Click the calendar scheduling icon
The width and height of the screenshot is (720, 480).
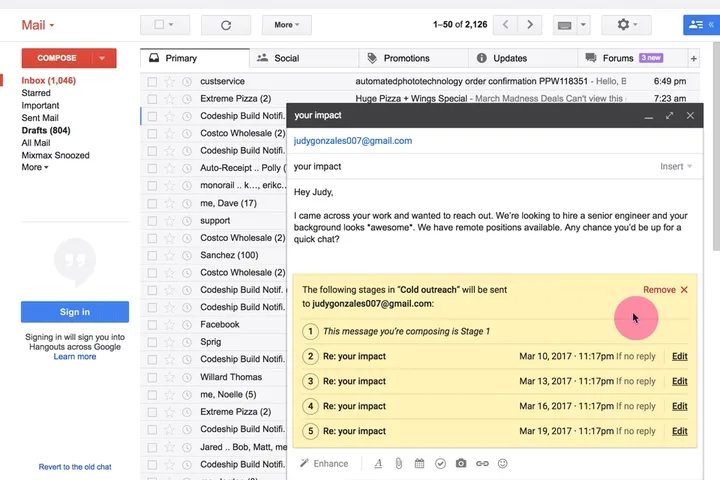coord(419,463)
